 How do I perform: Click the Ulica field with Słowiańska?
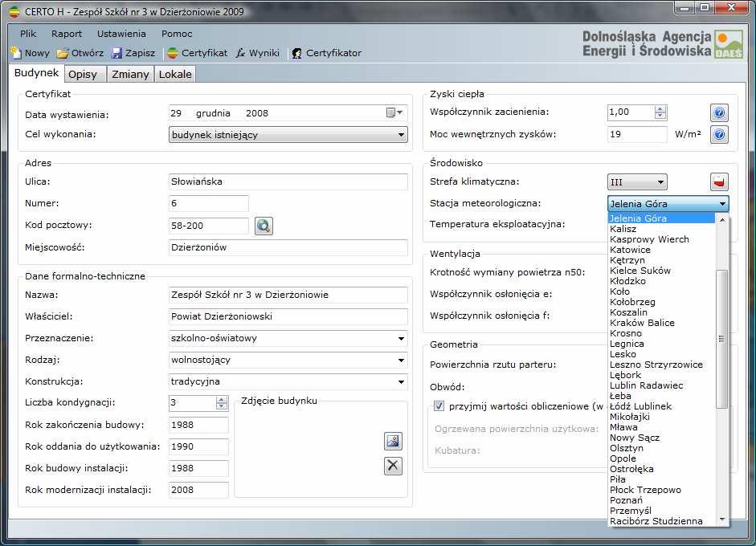tap(288, 181)
